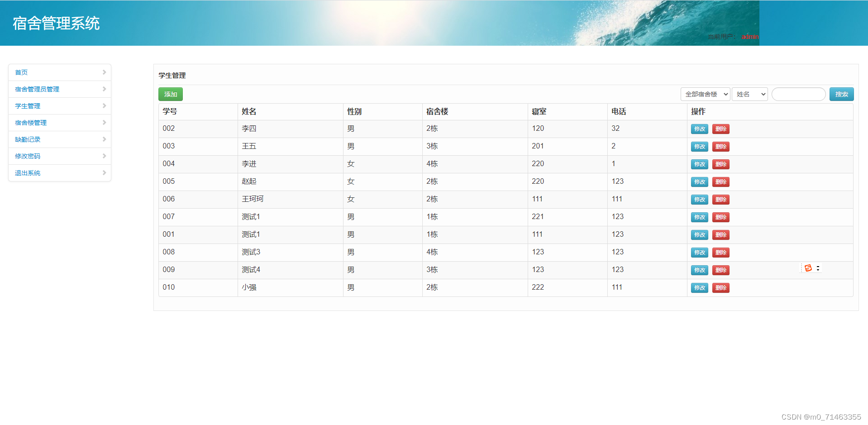Screen dimensions: 868x425
Task: Click the blue 搜索 button
Action: [x=841, y=94]
